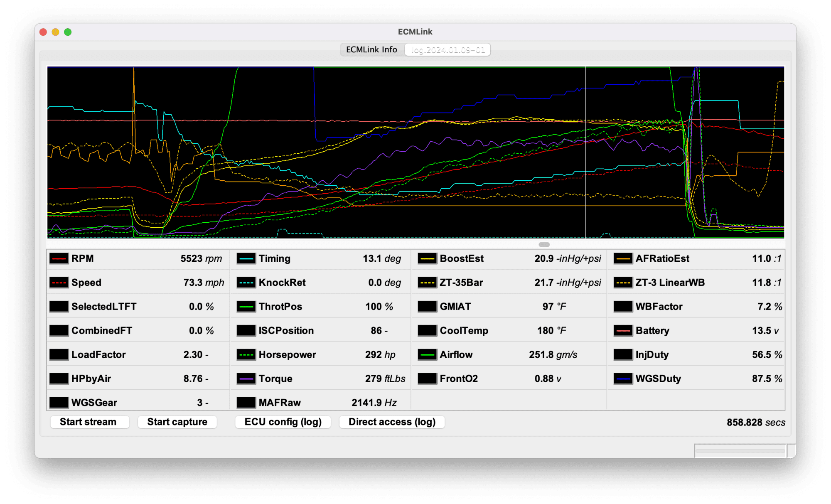Click the black CoolTemp swatch
The image size is (831, 504).
(427, 331)
